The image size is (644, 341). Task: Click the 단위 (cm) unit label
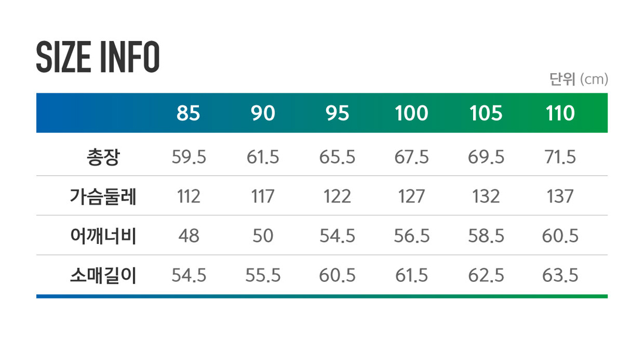(x=578, y=79)
